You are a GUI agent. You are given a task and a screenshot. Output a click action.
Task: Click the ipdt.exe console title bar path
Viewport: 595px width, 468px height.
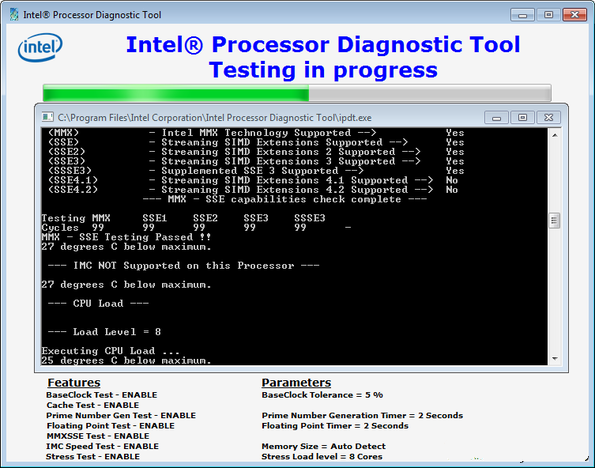pyautogui.click(x=214, y=118)
